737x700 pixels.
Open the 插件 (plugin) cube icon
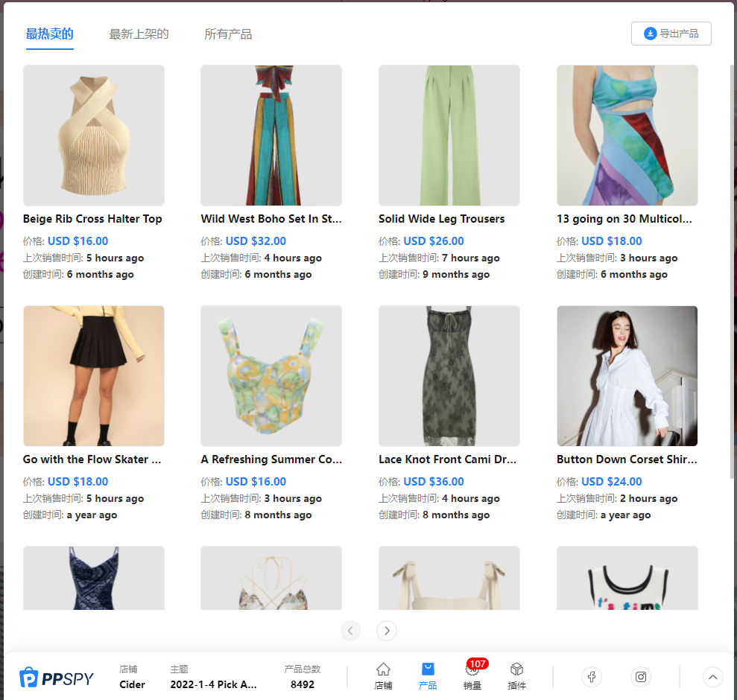point(516,676)
